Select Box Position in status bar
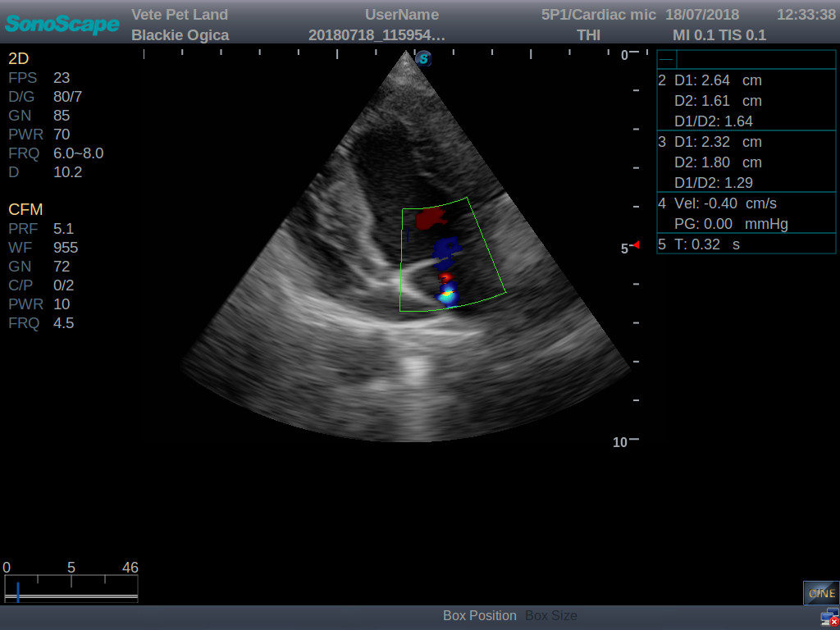The image size is (840, 630). tap(479, 616)
